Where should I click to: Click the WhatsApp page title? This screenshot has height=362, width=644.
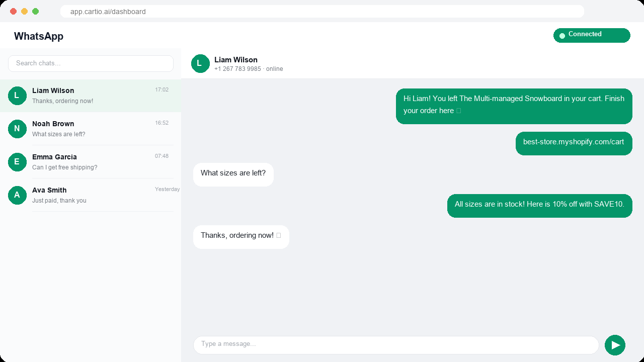[39, 36]
